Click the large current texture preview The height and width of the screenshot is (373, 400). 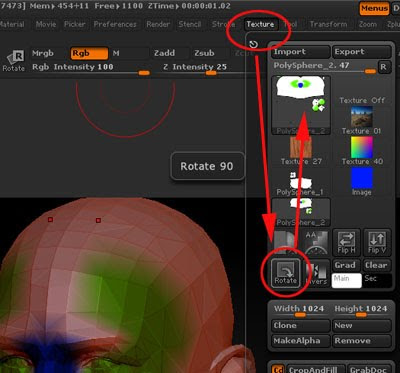301,105
